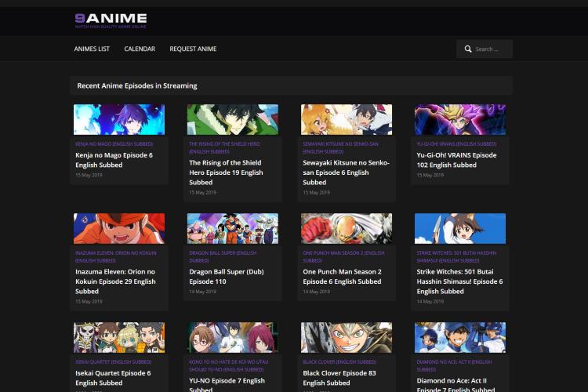Click the date under Kenja no Mago

coord(89,175)
